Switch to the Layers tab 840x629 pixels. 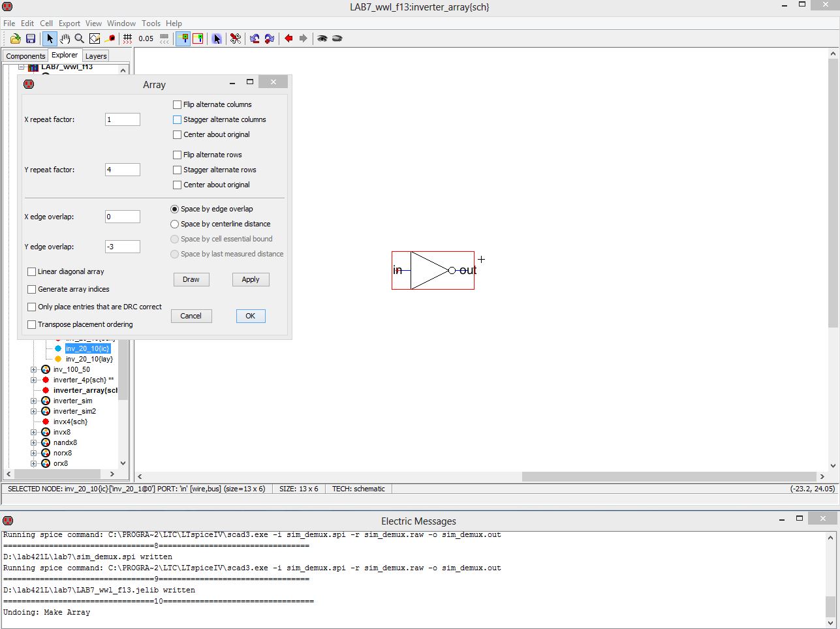click(96, 56)
